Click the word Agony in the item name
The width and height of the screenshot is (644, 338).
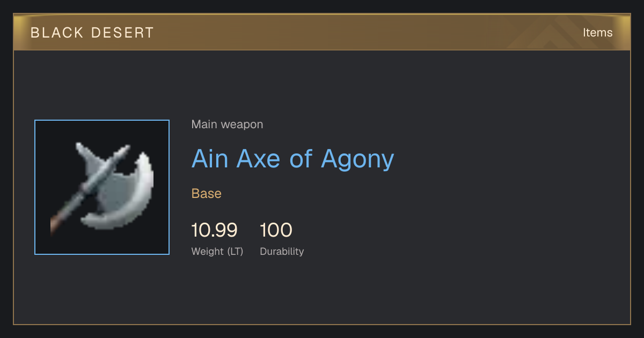[x=357, y=160]
